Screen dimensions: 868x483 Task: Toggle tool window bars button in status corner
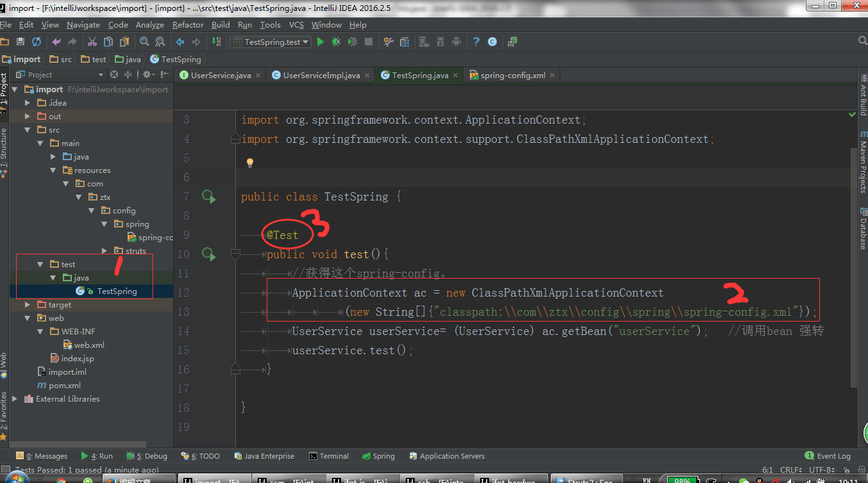coord(4,470)
